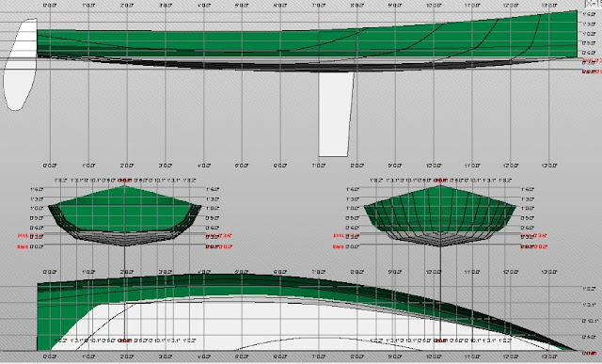Click the red DWL label left of forward body plan
Image resolution: width=602 pixels, height=364 pixels.
click(339, 235)
